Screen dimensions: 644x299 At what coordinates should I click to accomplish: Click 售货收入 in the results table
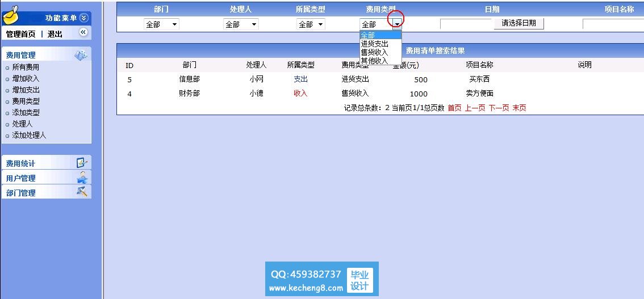pos(356,93)
